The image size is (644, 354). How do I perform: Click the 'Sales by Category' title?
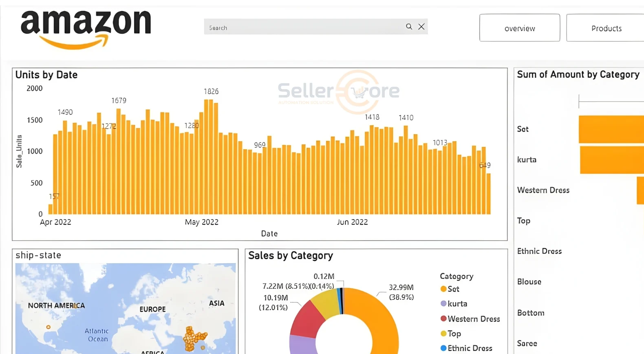pos(291,256)
